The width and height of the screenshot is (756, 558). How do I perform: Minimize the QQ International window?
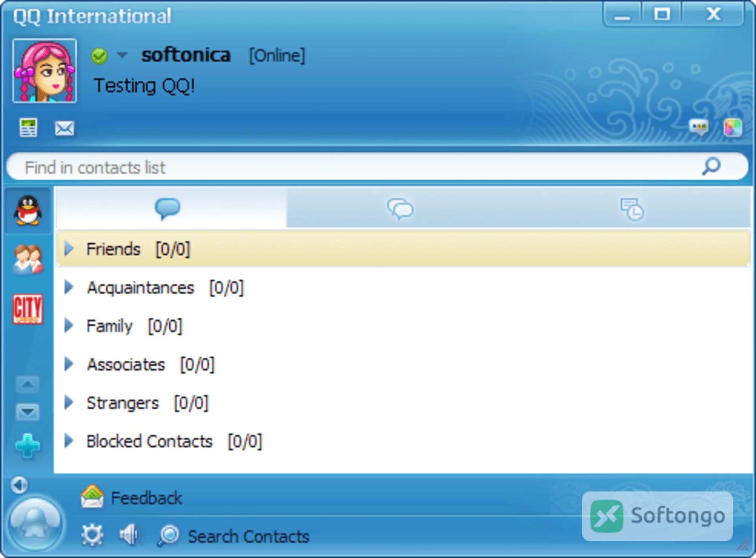[x=622, y=15]
